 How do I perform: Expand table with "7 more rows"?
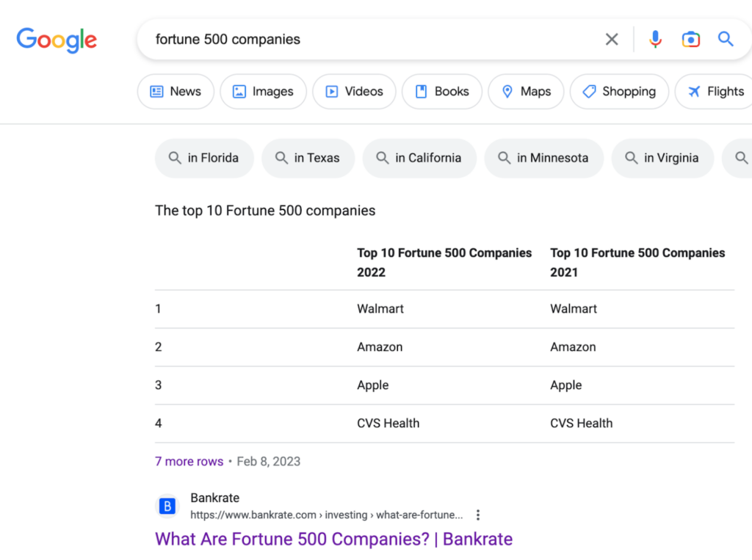click(189, 462)
